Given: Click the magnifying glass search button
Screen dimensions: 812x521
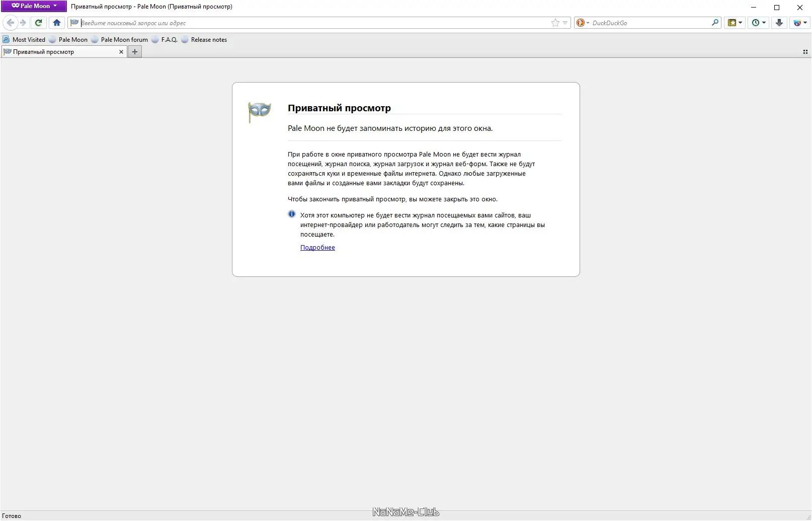Looking at the screenshot, I should [715, 23].
